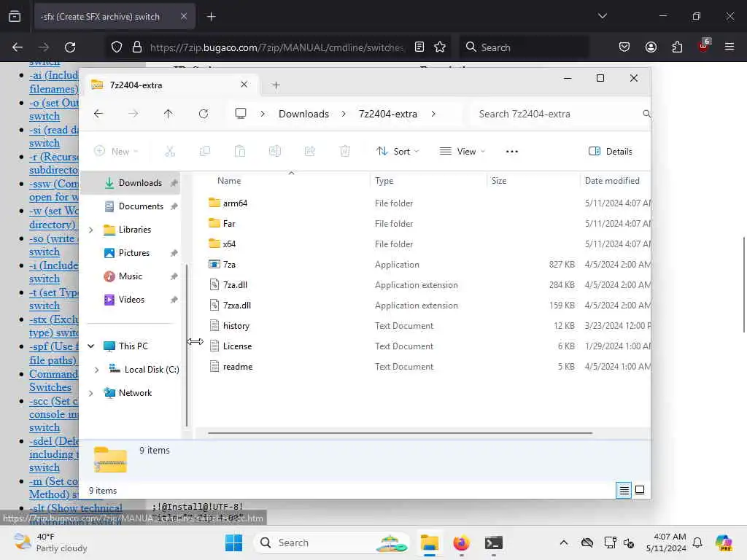Click the Delete trash icon in Explorer
The height and width of the screenshot is (560, 747).
click(344, 152)
